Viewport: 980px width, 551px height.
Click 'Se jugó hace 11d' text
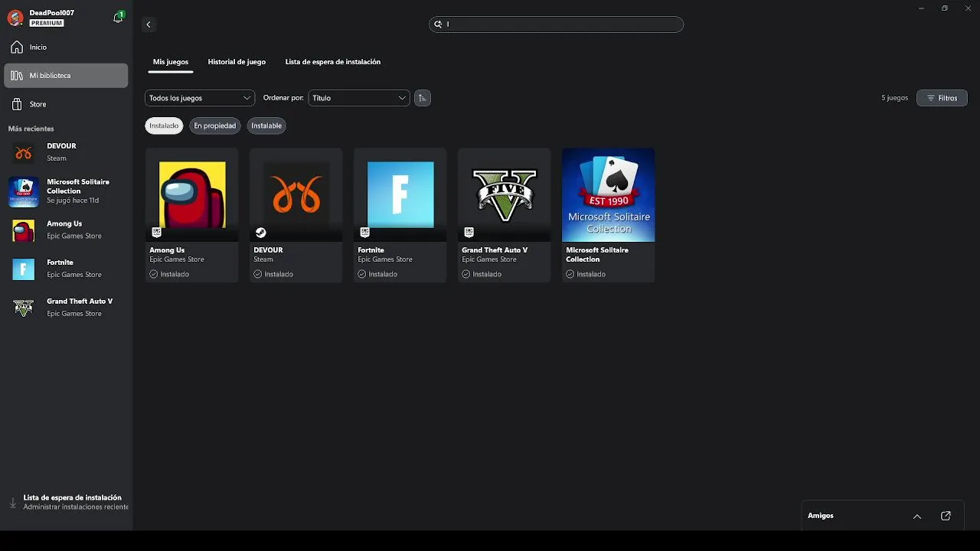73,201
